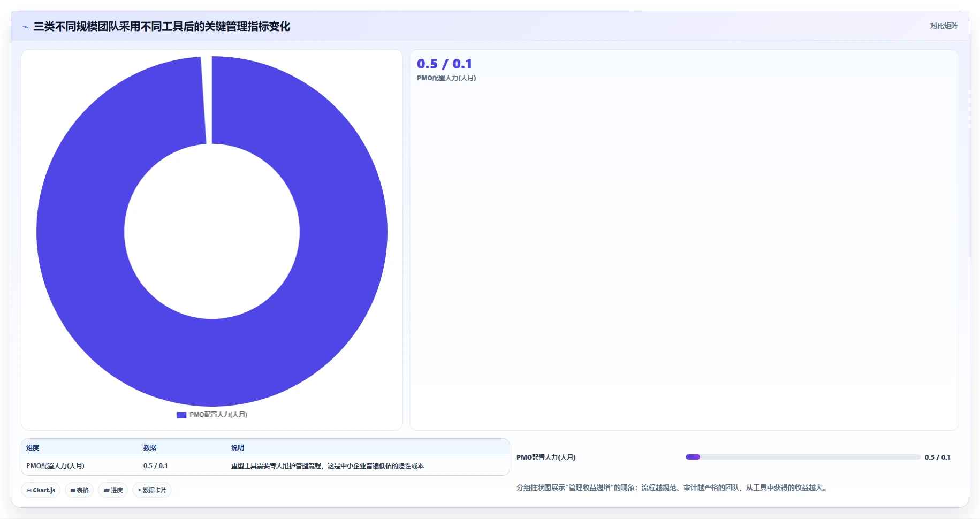Image resolution: width=980 pixels, height=519 pixels.
Task: Click table cell value 0.5 / 0.1
Action: [x=156, y=466]
